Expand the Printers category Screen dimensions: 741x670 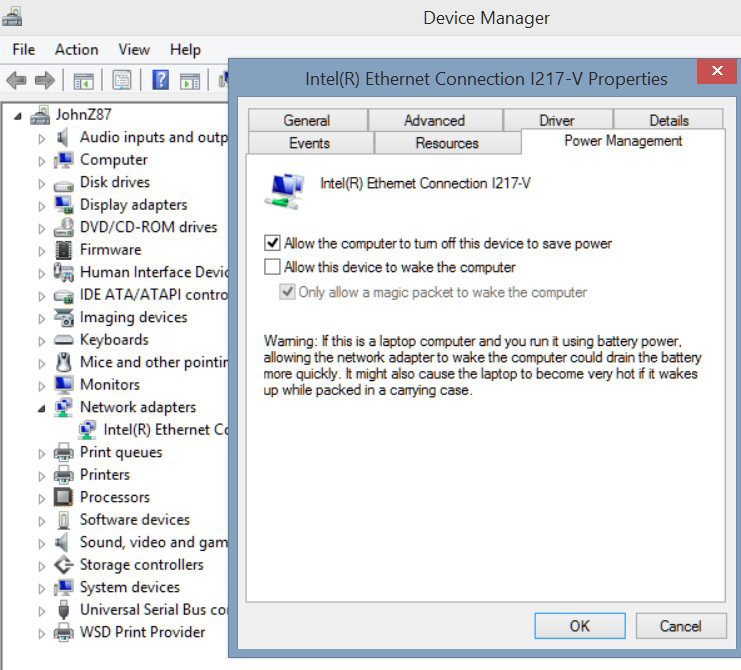tap(42, 476)
